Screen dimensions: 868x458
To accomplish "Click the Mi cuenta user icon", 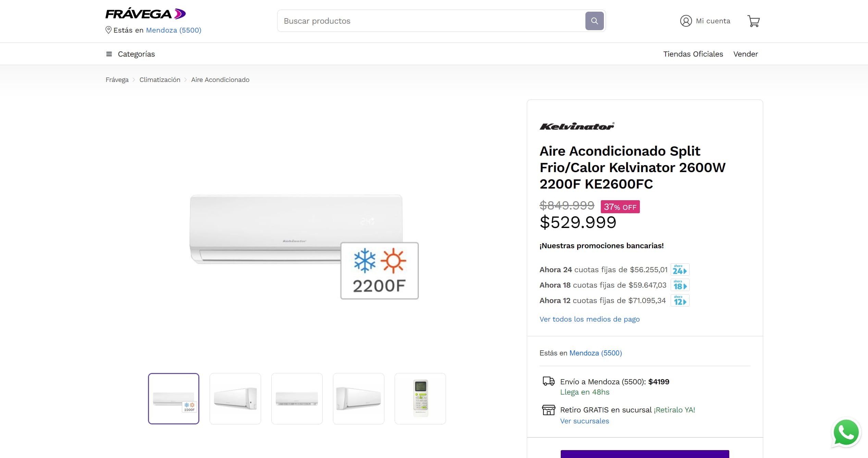I will (685, 21).
